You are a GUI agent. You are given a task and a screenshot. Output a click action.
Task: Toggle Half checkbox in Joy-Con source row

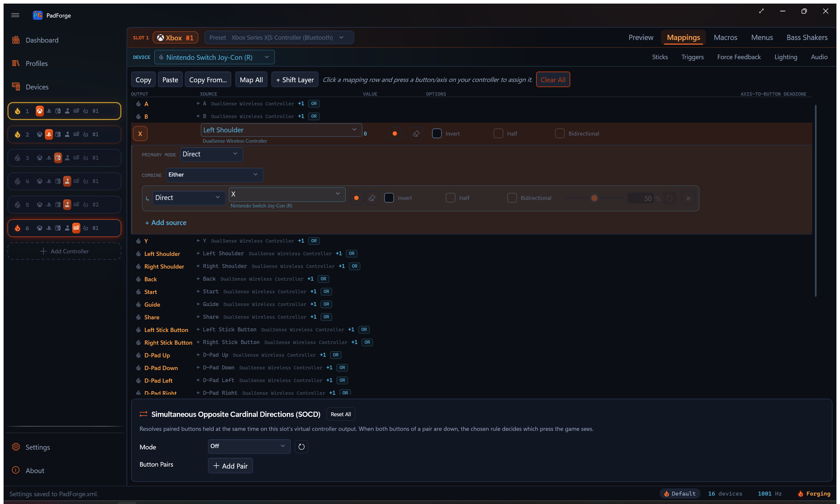click(x=451, y=198)
